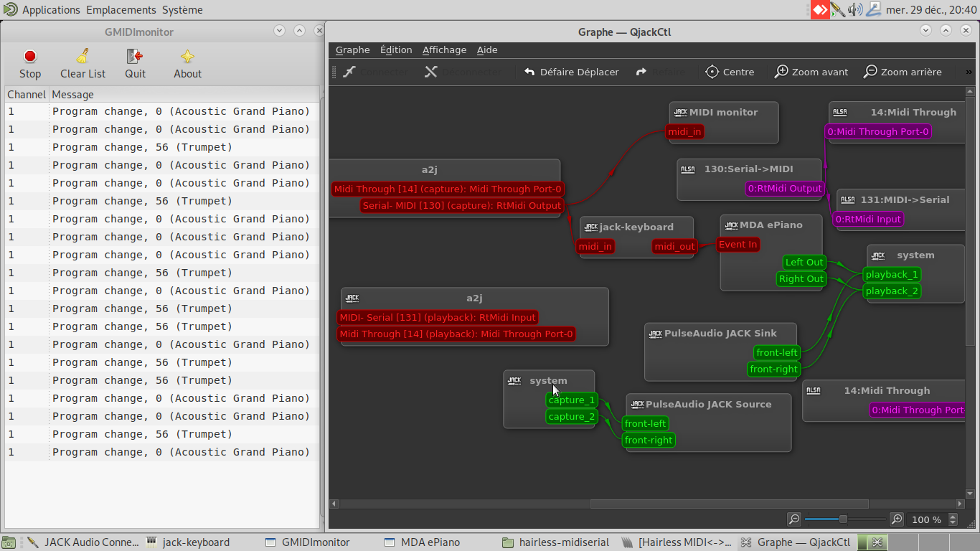
Task: Click the ALSA icon on the 130:Serial->MIDI node
Action: click(x=688, y=169)
